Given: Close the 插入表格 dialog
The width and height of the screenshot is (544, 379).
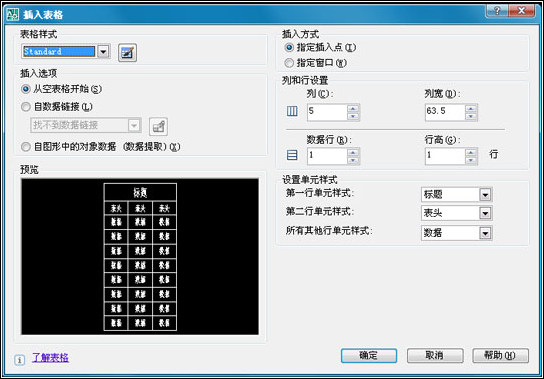Looking at the screenshot, I should pos(521,11).
